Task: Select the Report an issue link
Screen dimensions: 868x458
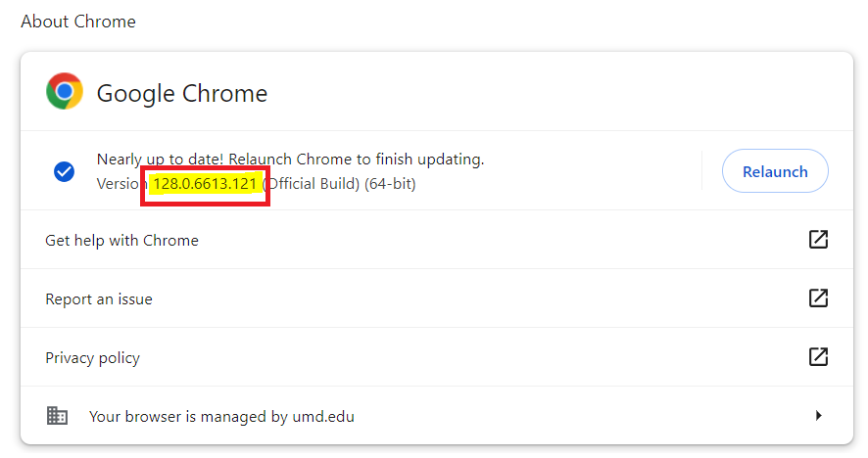Action: (x=99, y=299)
